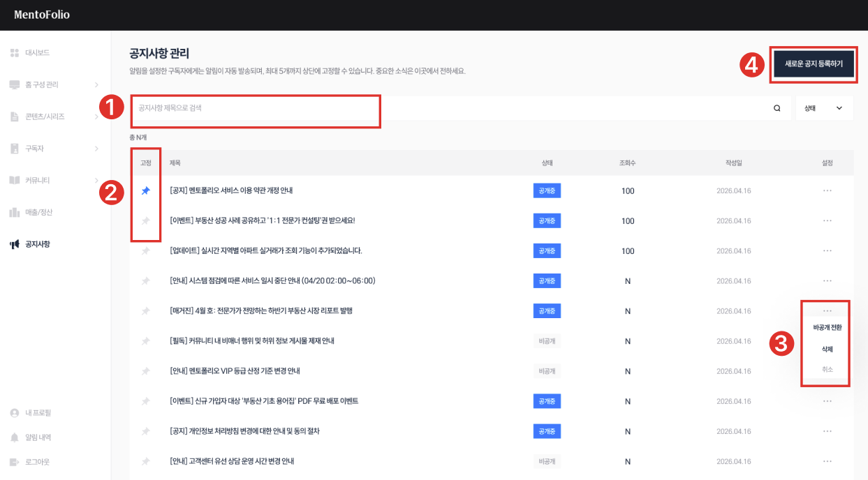This screenshot has width=868, height=480.
Task: Open notice 고객센터 유선 상담 운영 시간 변경
Action: (x=232, y=461)
